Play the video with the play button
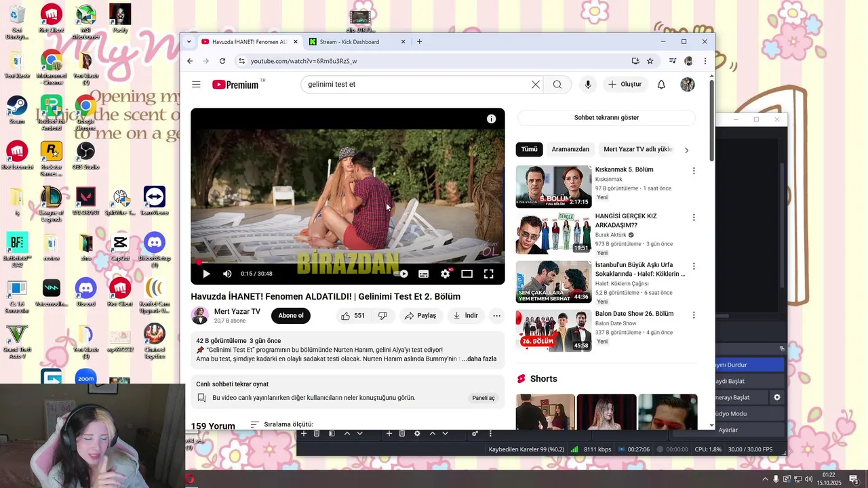 pos(206,274)
